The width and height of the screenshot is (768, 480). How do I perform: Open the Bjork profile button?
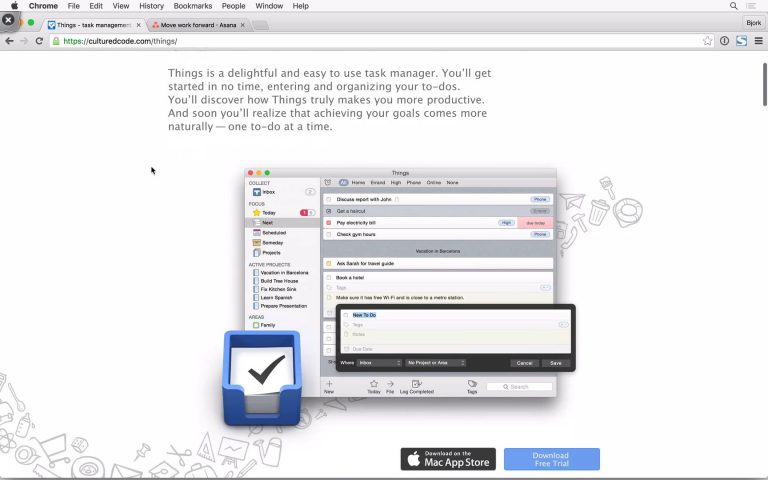click(753, 23)
